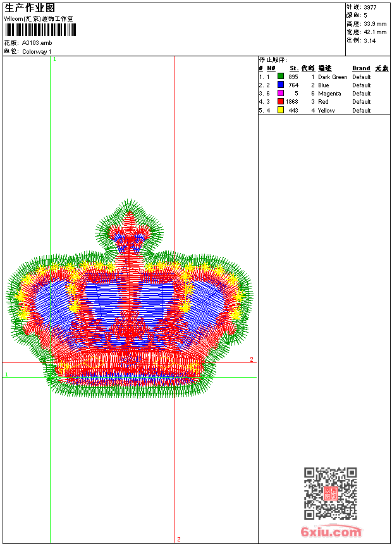392x544 pixels.
Task: Select the A3103.emb file name text
Action: (x=33, y=43)
